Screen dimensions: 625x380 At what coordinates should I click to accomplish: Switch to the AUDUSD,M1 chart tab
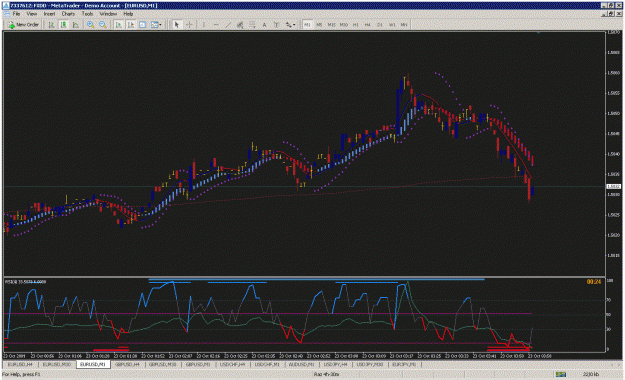(302, 364)
